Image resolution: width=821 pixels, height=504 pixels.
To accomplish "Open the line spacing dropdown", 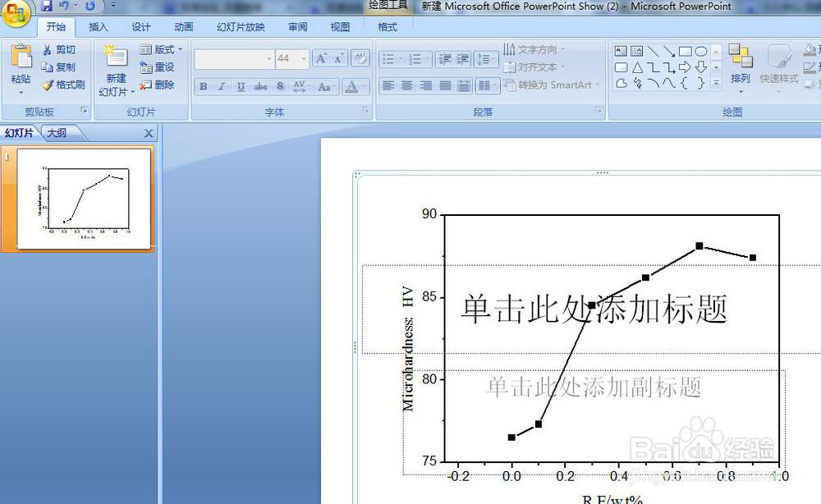I will coord(486,59).
